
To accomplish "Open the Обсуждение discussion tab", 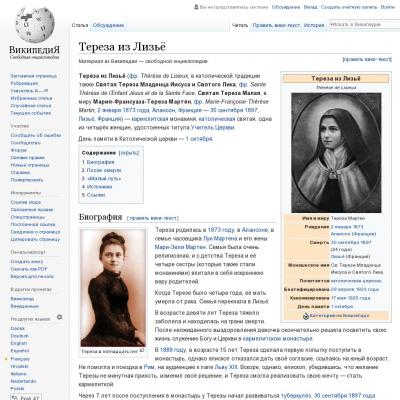I will [108, 25].
